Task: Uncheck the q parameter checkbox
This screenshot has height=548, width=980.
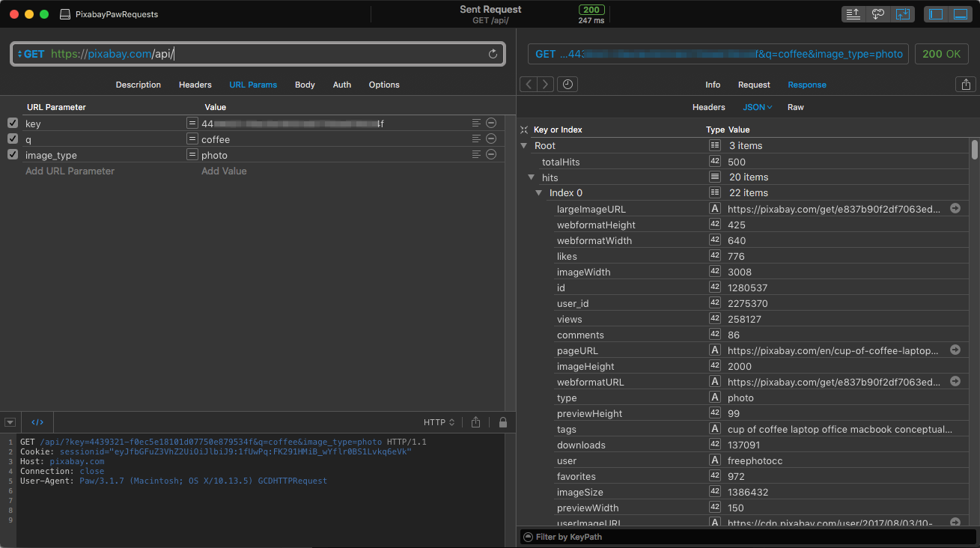Action: click(x=12, y=138)
